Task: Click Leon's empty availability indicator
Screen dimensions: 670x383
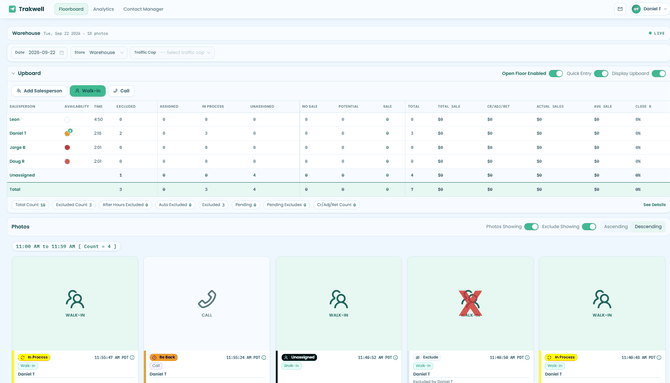Action: click(x=67, y=120)
